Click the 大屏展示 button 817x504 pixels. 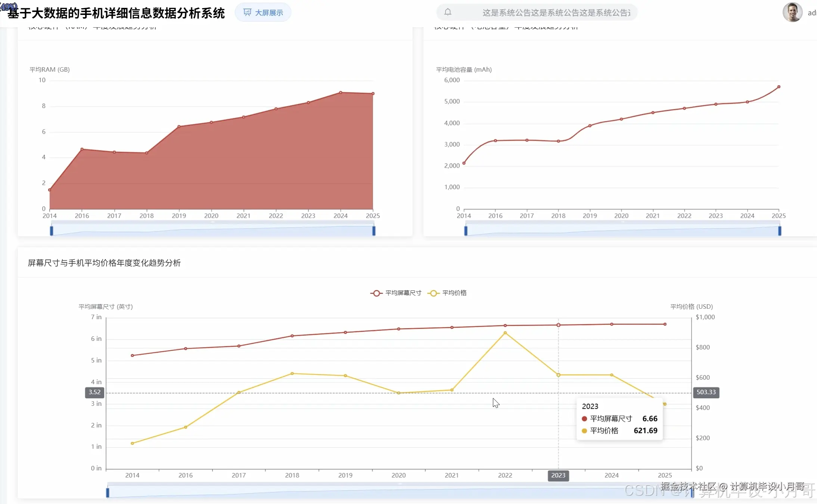tap(263, 13)
